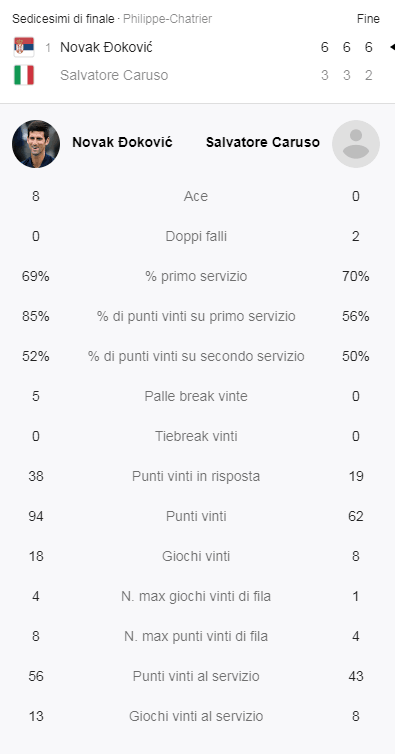This screenshot has width=395, height=754.
Task: Click the Punti vinti in risposta label
Action: (196, 476)
